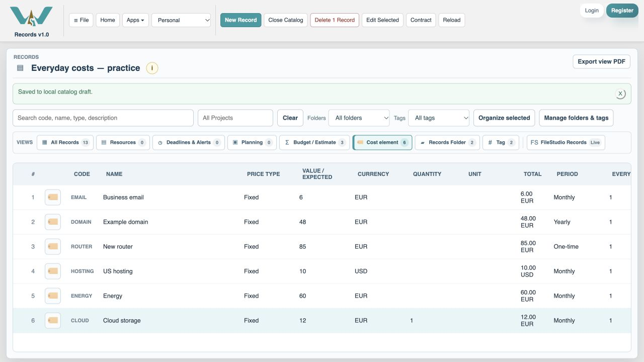Focus the search code, name, type field
Viewport: 644px width, 362px height.
(x=103, y=118)
